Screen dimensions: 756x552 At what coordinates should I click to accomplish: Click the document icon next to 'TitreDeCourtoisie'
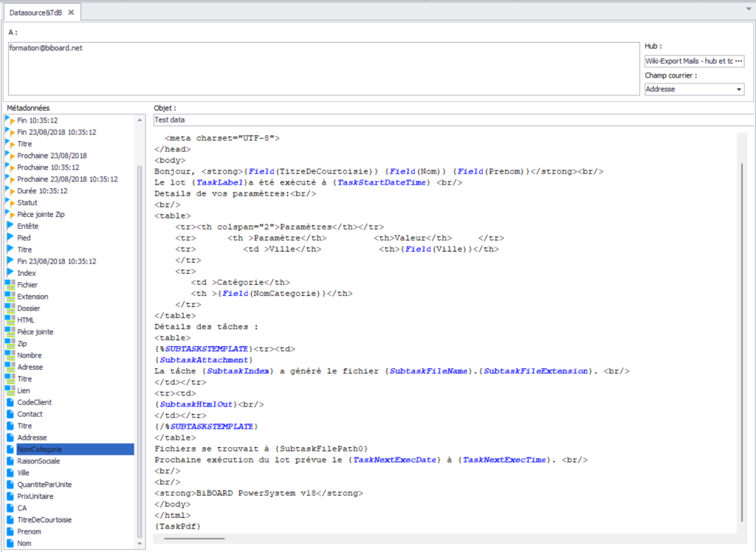click(x=10, y=520)
